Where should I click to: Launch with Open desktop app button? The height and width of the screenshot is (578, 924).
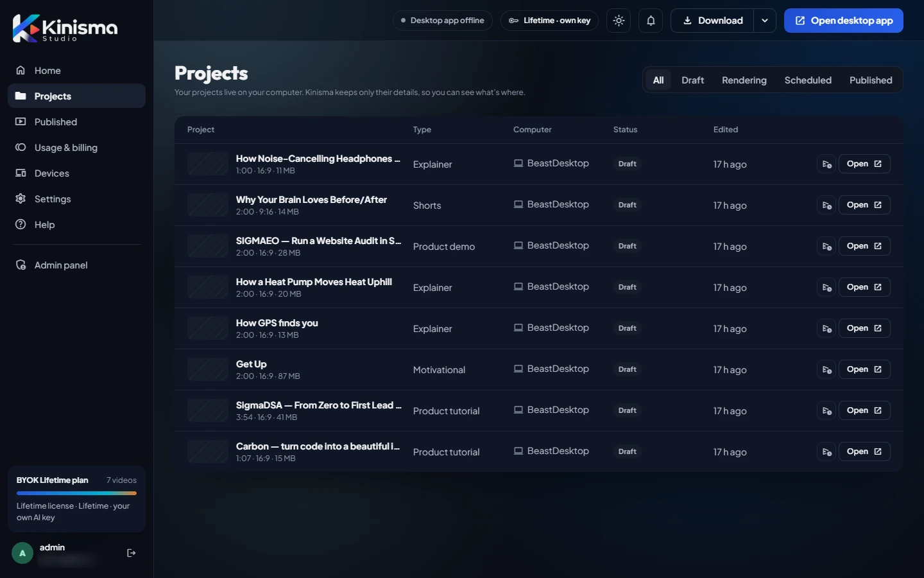pos(844,21)
